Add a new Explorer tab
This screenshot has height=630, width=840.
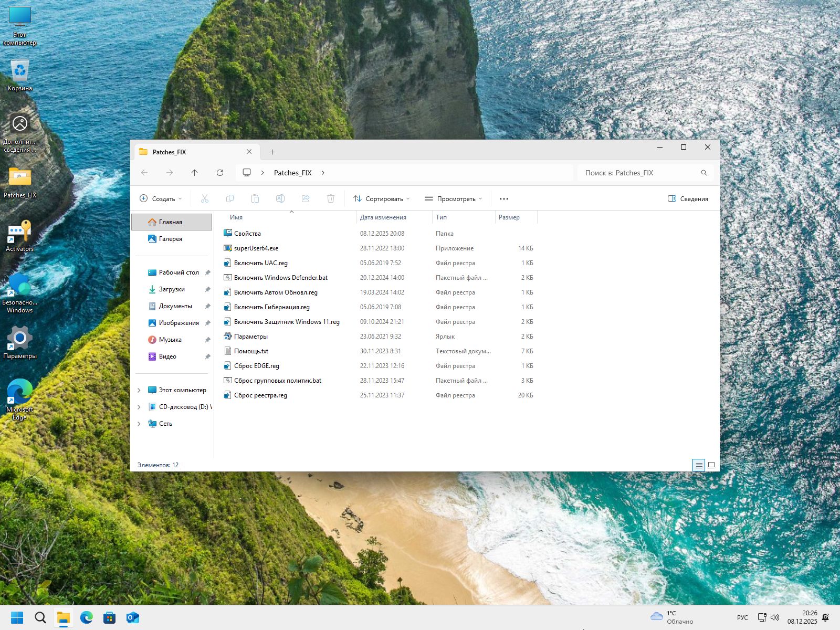pos(272,152)
